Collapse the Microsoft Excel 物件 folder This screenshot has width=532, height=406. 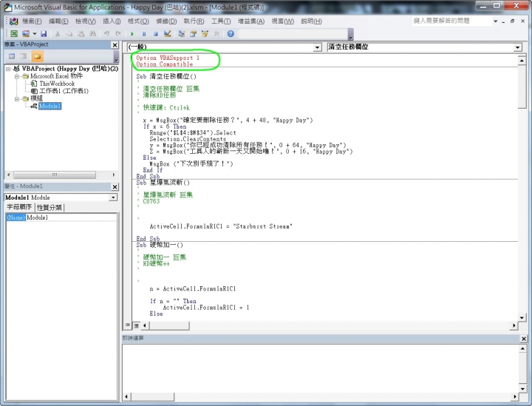(x=16, y=76)
